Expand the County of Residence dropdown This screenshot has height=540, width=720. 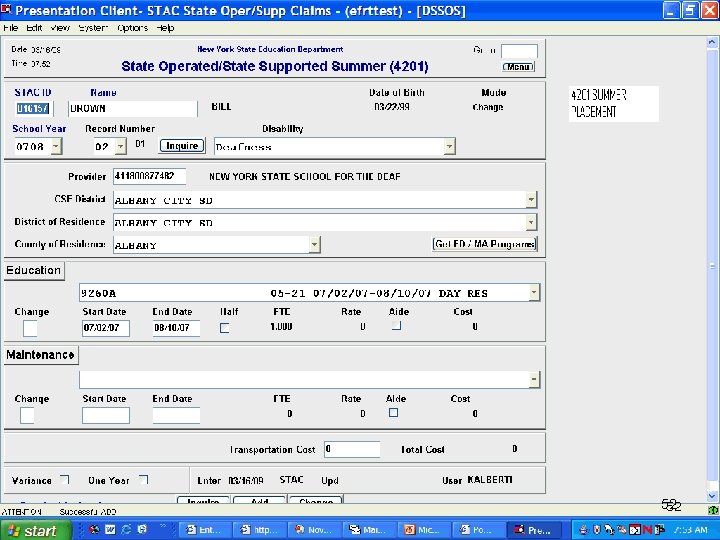[315, 244]
